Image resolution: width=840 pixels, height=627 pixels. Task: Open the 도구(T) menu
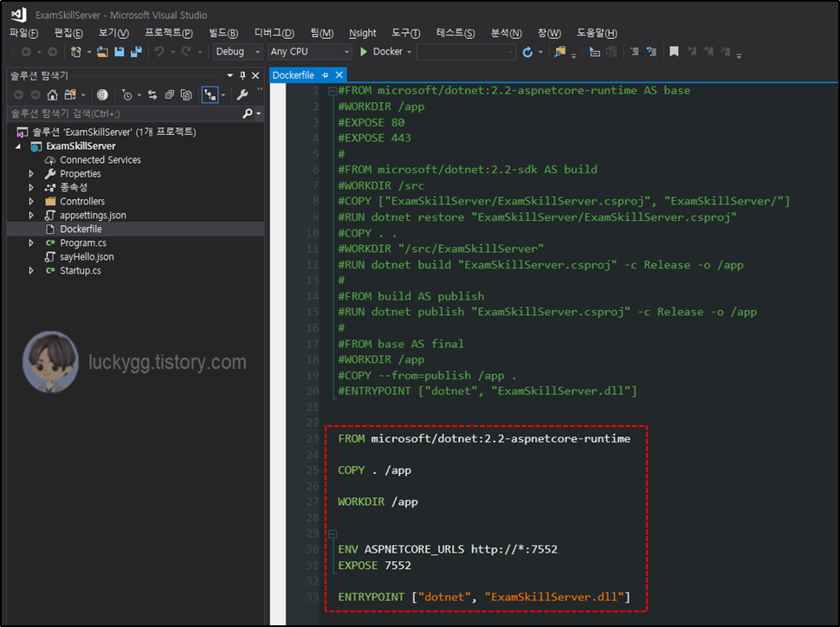405,33
